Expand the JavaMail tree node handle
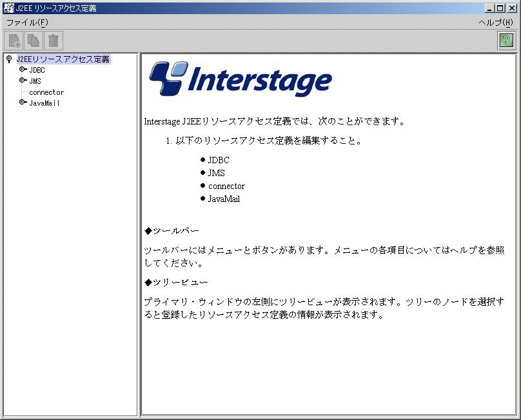Image resolution: width=521 pixels, height=420 pixels. [23, 103]
